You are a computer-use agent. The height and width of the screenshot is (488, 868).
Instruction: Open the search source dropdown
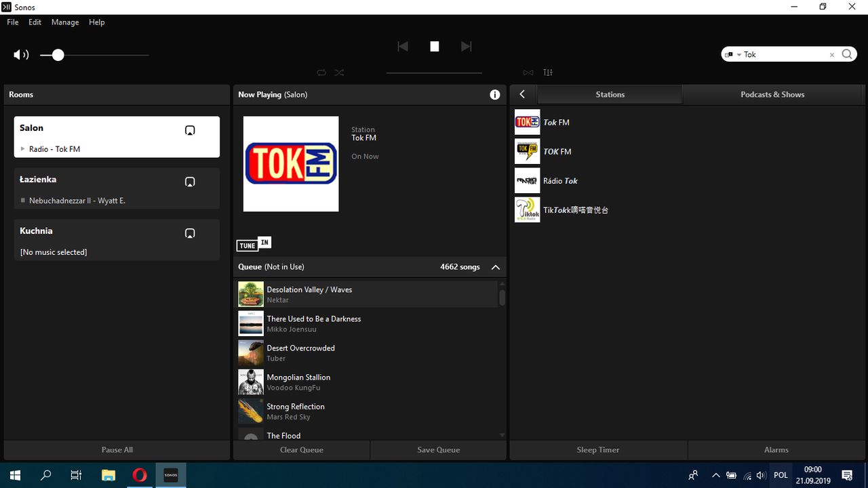733,55
